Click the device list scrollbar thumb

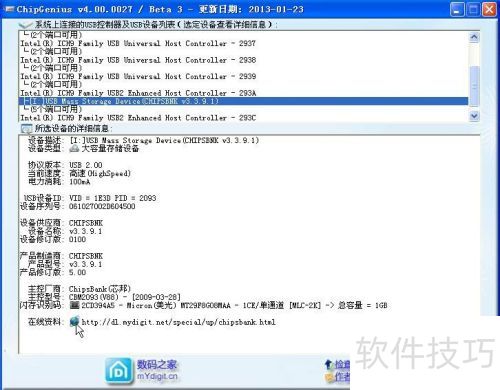[x=474, y=86]
